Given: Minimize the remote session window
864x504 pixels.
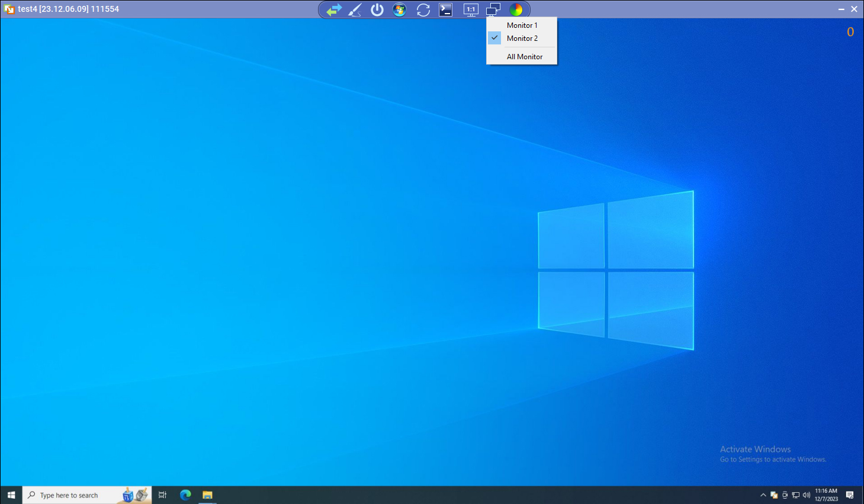Looking at the screenshot, I should click(x=841, y=9).
